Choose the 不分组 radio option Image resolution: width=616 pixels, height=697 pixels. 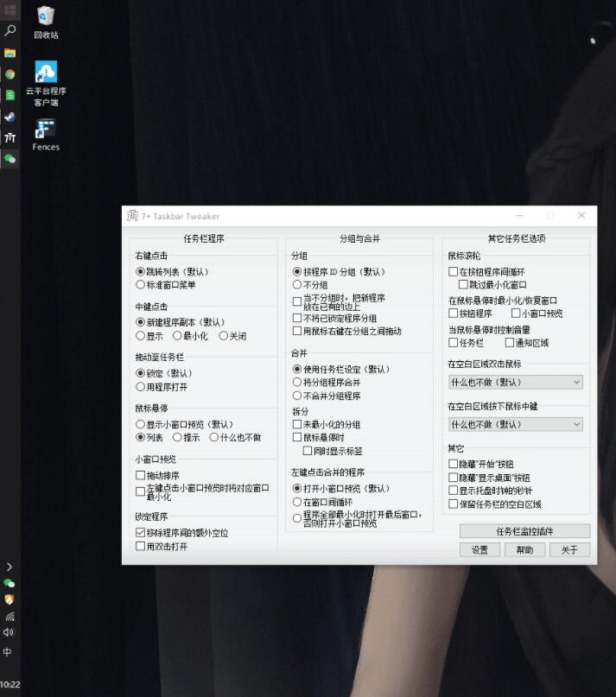click(297, 284)
